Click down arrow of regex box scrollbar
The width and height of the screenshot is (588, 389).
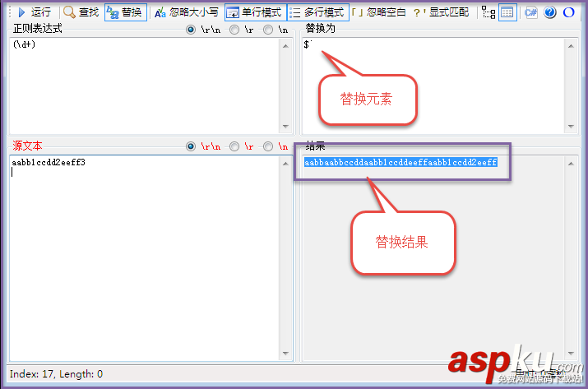point(285,127)
